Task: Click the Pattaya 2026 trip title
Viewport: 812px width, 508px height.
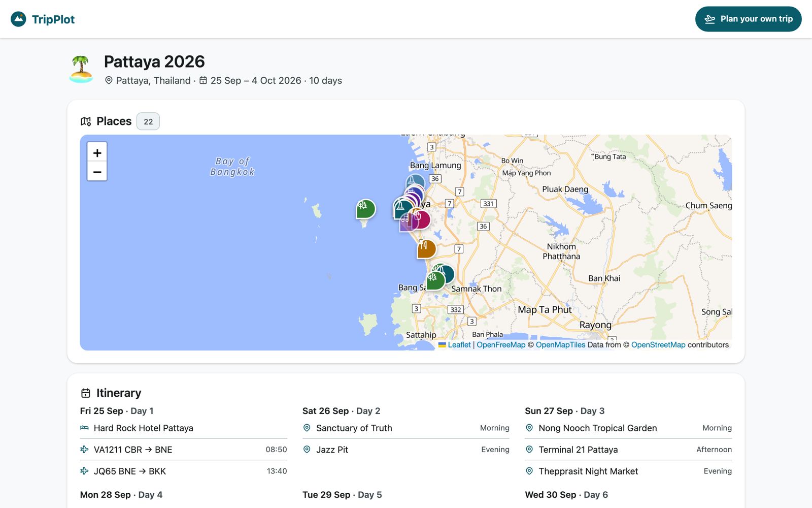Action: 154,61
